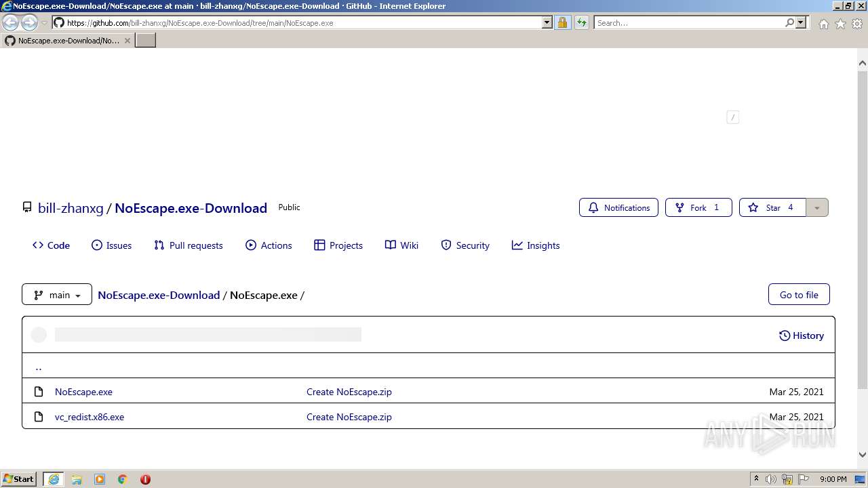This screenshot has width=868, height=488.
Task: Open the Pull requests tab
Action: [189, 245]
